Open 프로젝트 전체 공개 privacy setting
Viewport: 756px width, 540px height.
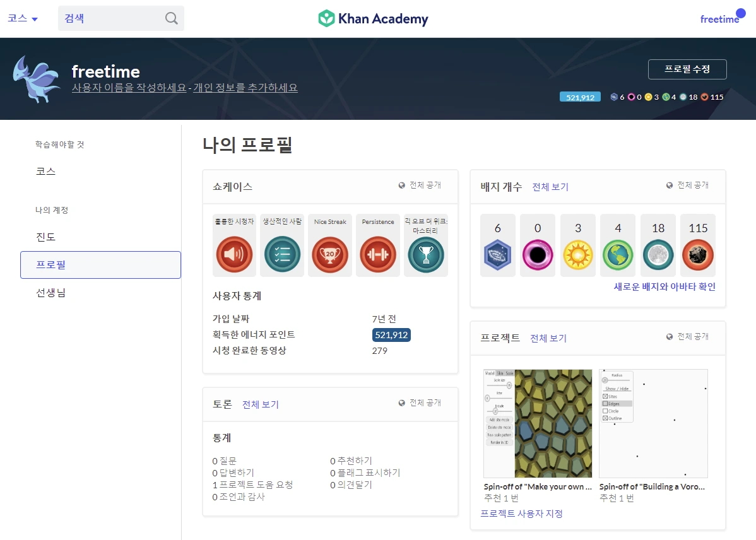pos(687,336)
